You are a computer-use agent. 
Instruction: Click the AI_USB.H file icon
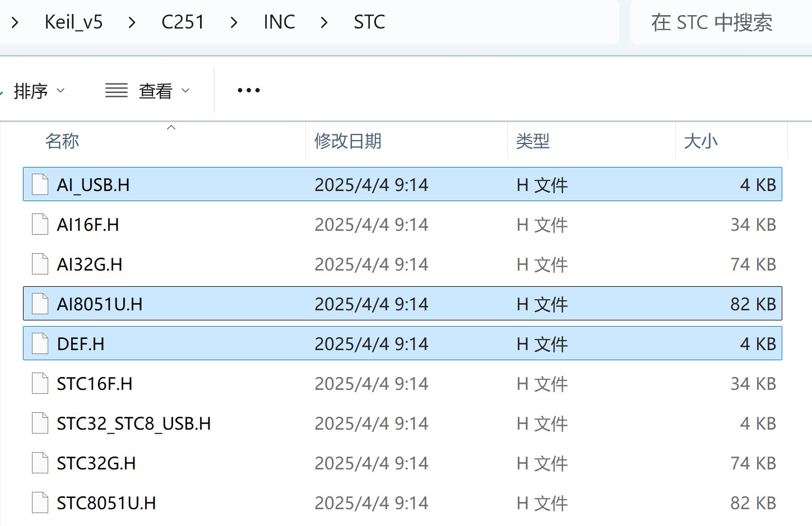point(40,184)
